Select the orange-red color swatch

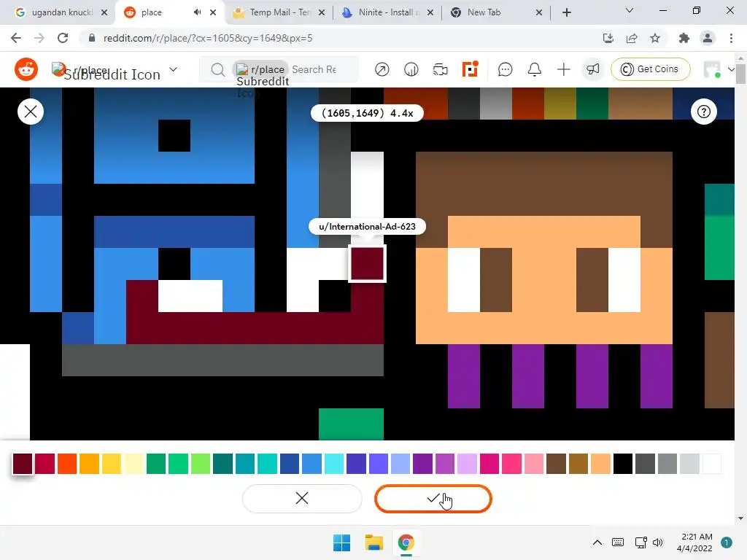[x=67, y=464]
